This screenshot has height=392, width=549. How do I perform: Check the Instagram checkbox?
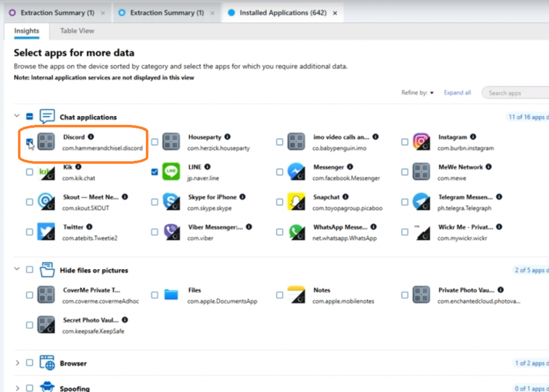click(x=404, y=142)
